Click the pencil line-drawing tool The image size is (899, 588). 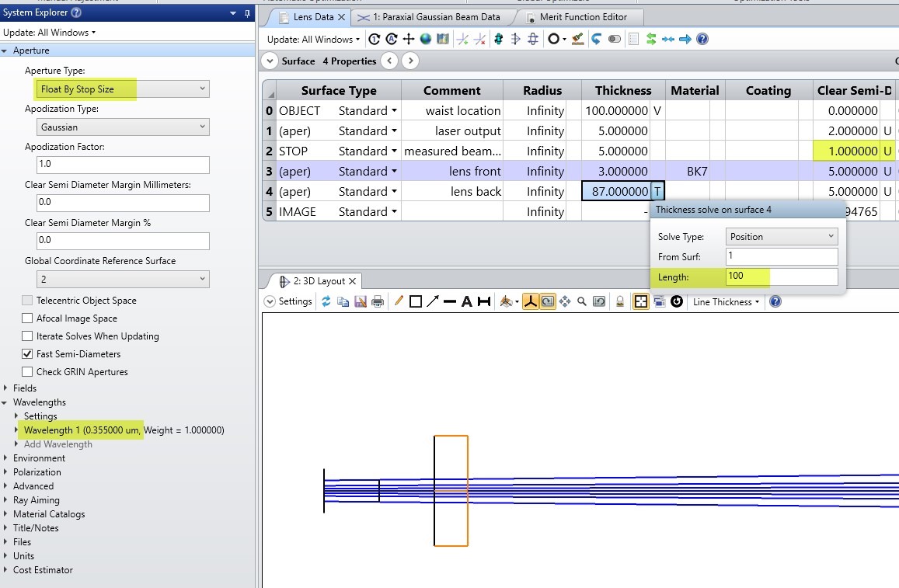point(399,301)
